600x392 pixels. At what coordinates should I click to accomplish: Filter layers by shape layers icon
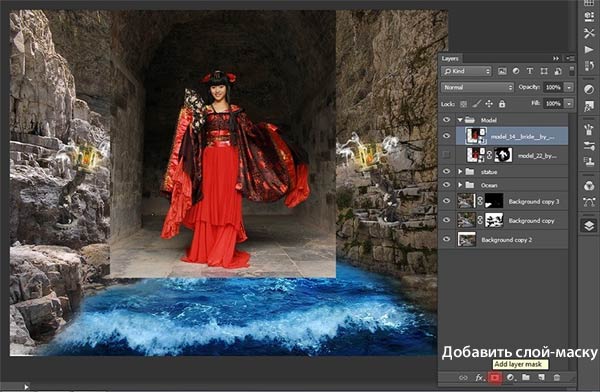[x=544, y=71]
